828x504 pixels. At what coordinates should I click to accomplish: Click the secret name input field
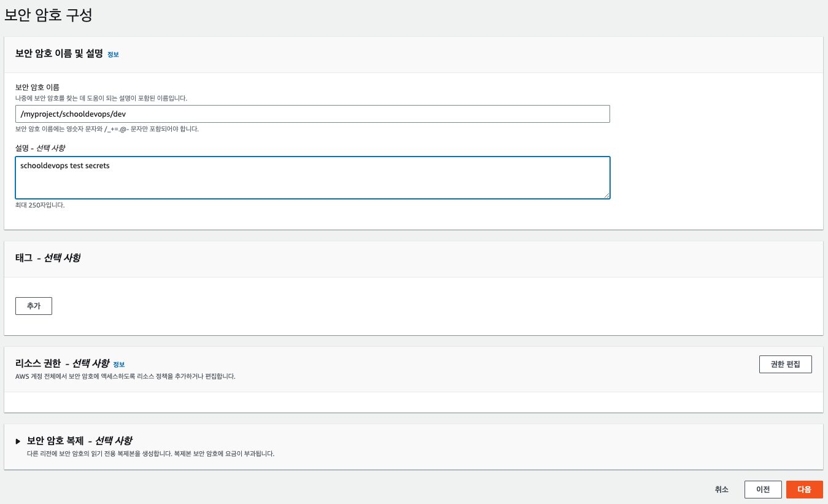click(x=312, y=114)
